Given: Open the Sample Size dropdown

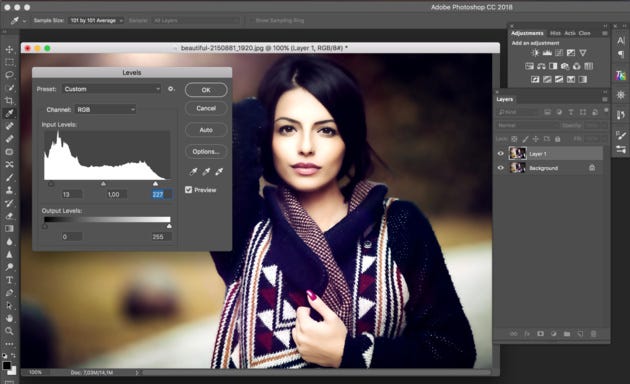Looking at the screenshot, I should click(x=96, y=20).
